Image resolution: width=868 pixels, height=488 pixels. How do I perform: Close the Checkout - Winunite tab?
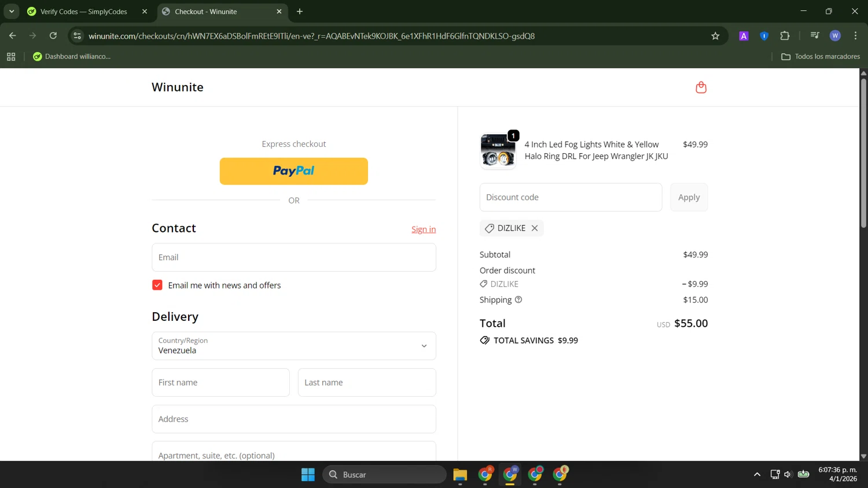[x=279, y=12]
